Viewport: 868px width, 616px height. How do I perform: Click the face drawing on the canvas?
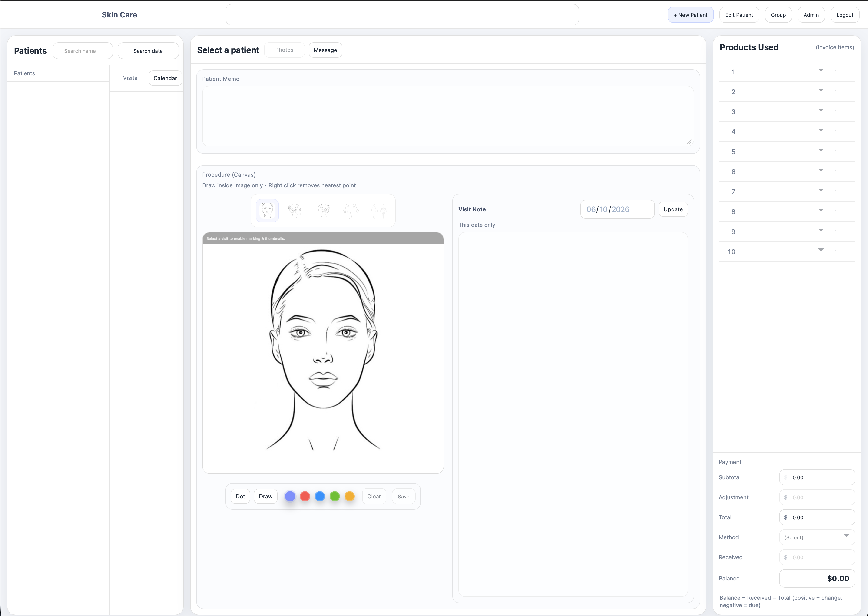[x=323, y=350]
